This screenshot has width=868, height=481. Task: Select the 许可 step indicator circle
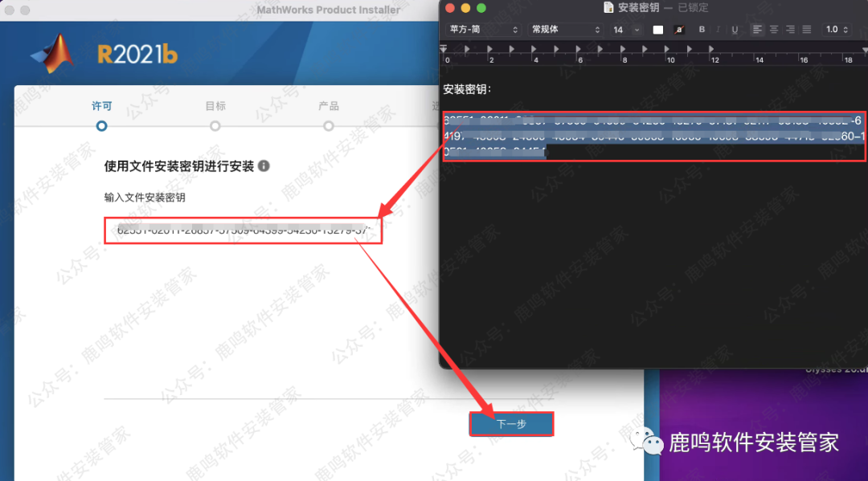point(101,126)
